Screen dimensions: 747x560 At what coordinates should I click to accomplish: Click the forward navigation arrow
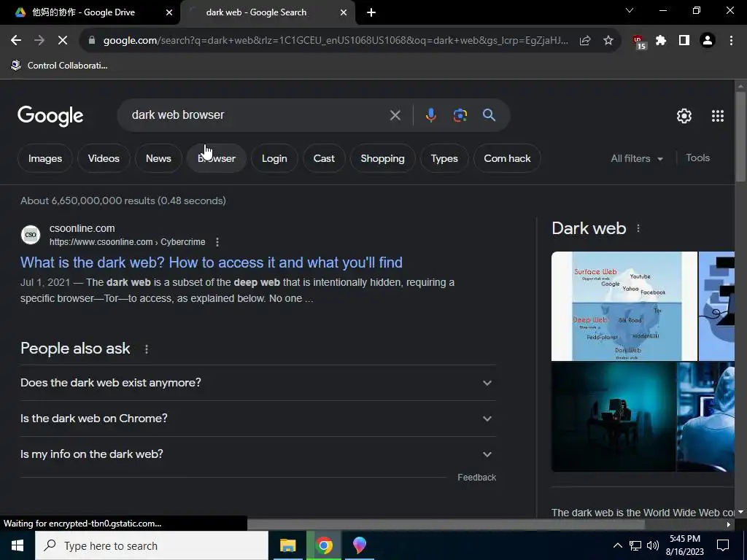tap(39, 41)
